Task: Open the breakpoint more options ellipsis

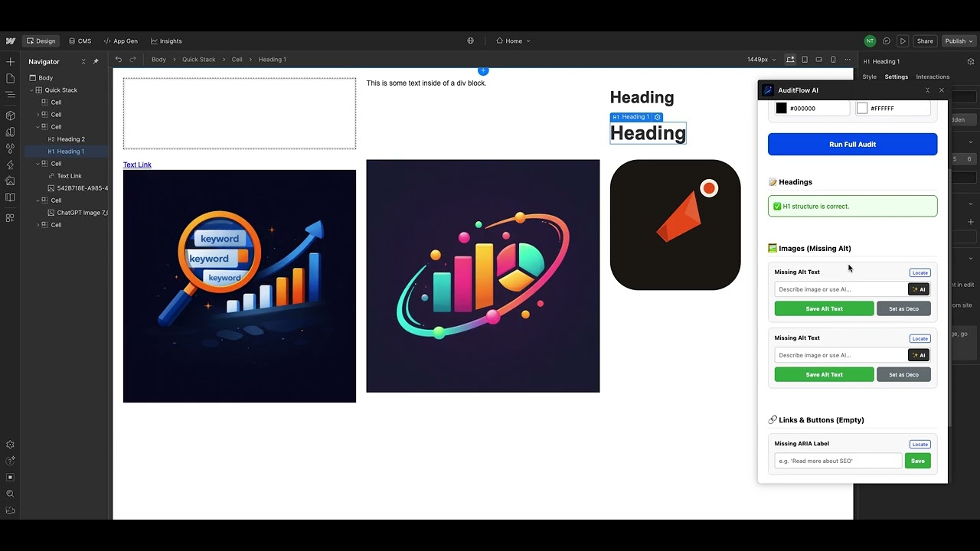Action: [847, 60]
